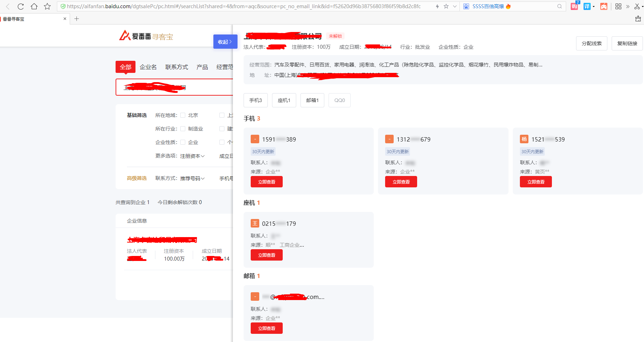The height and width of the screenshot is (342, 644).
Task: Click the Baidu paw search engine icon
Action: 466,6
